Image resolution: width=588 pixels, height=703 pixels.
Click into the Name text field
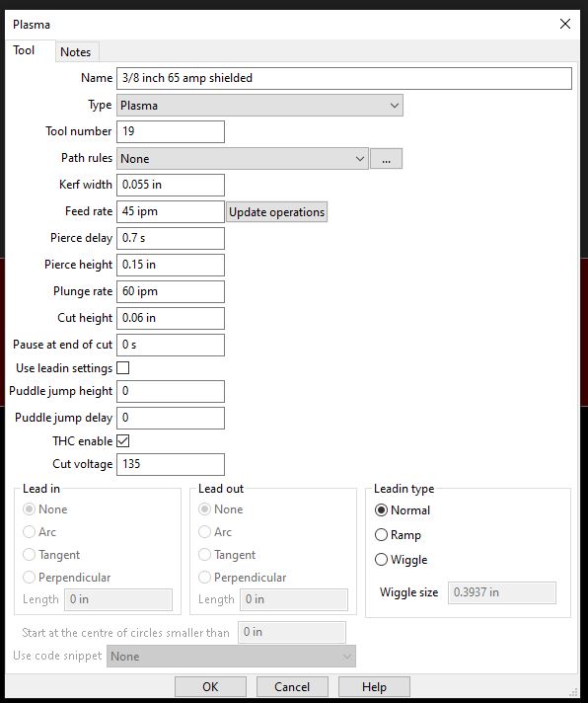344,78
